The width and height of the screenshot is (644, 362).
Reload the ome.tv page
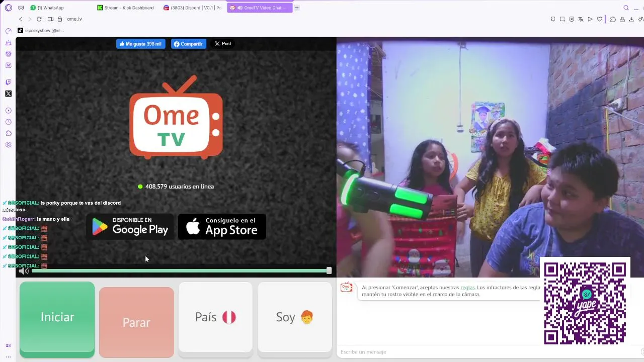point(39,19)
